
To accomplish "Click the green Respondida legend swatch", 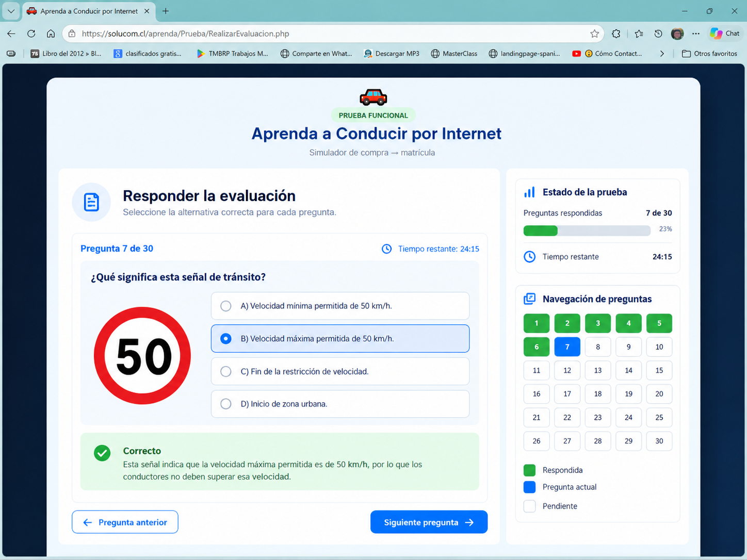I will 529,470.
